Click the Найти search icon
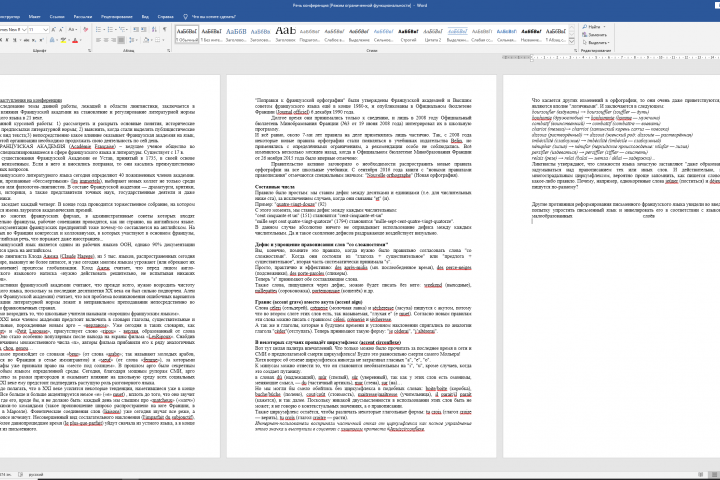 pyautogui.click(x=585, y=27)
